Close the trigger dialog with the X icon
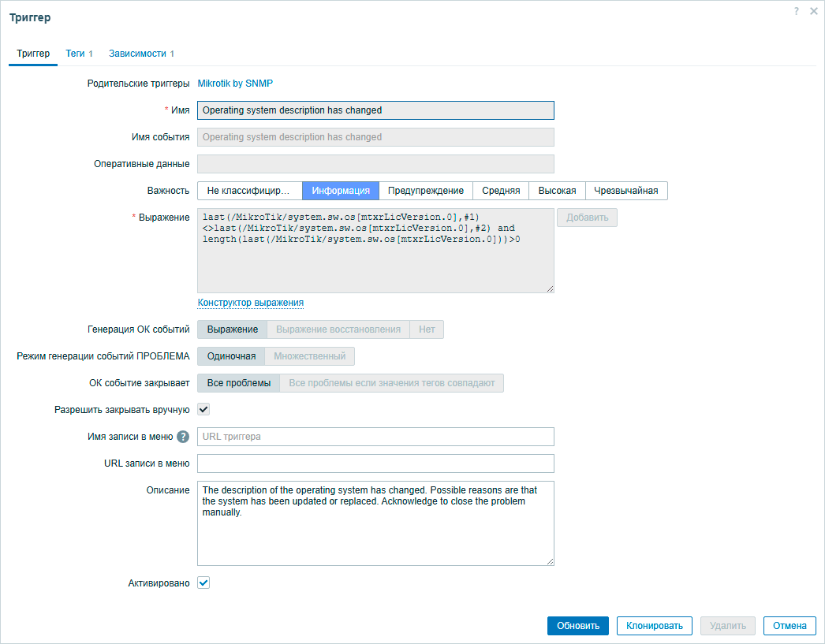The image size is (825, 644). coord(813,11)
